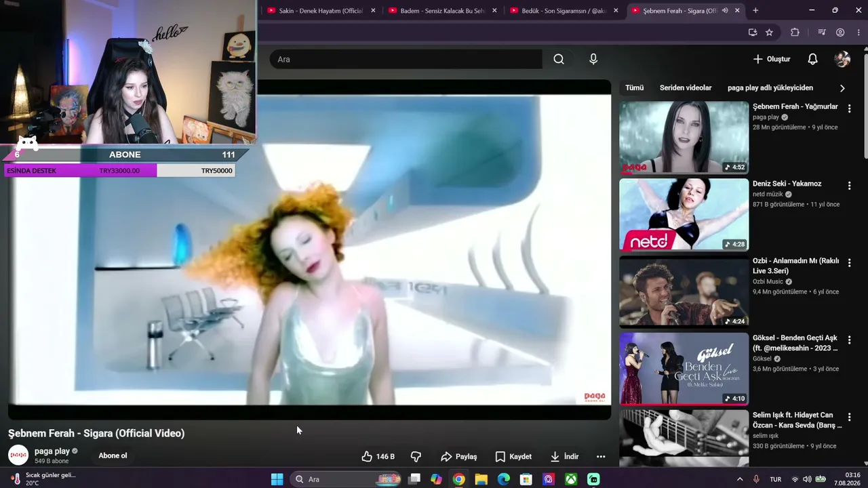Image resolution: width=868 pixels, height=488 pixels.
Task: Dislike the video with thumbs down
Action: click(416, 456)
